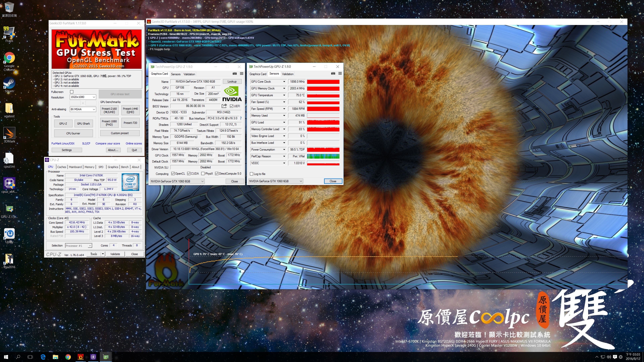Open Sensors tab in left GPU-Z window
Screen dimensions: 644x362
pos(175,74)
